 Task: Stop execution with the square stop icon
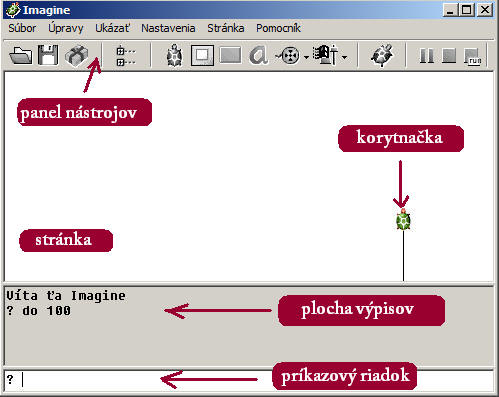click(449, 55)
